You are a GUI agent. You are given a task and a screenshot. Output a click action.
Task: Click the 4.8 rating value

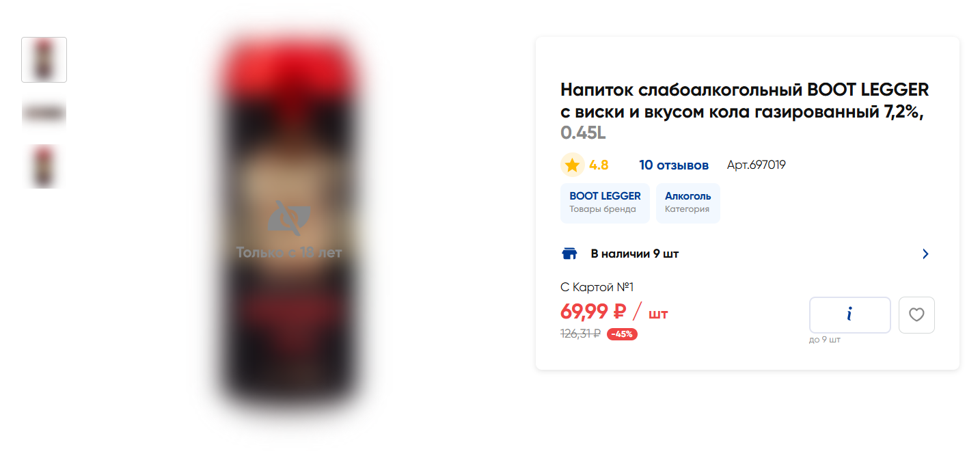click(599, 165)
